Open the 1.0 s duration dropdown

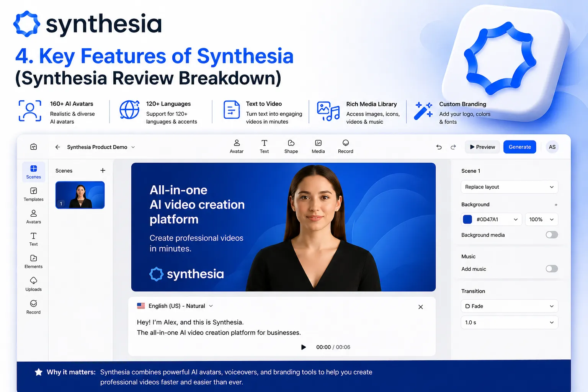(x=510, y=322)
